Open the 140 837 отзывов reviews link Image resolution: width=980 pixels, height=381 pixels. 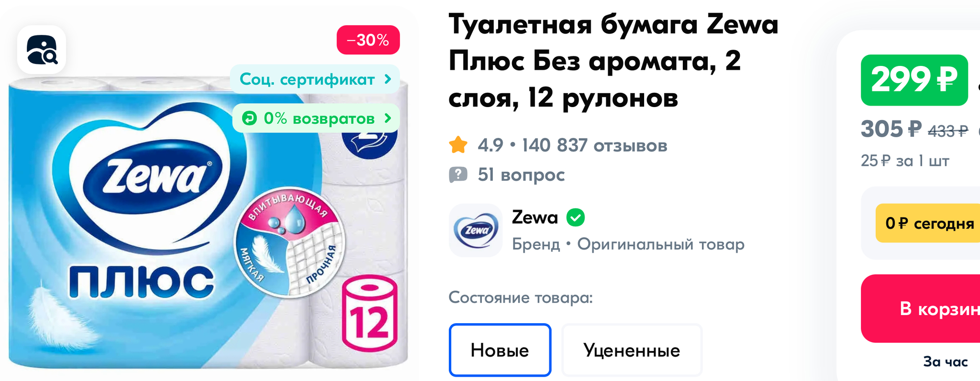click(594, 145)
